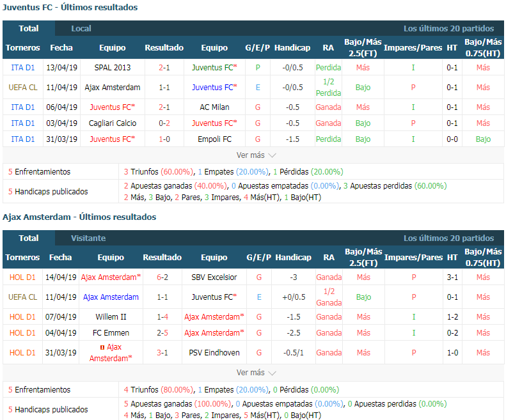Click the AC Milan team name
This screenshot has height=420, width=506.
tap(214, 107)
